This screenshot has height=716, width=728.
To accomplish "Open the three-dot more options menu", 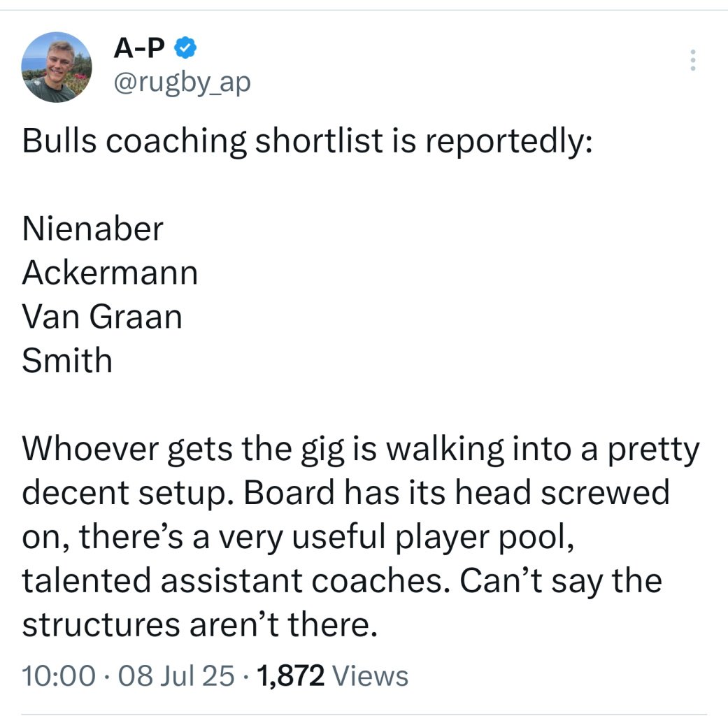I will 692,61.
